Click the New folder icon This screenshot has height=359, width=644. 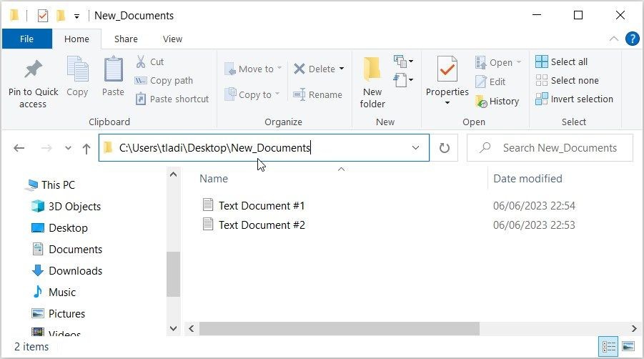pos(372,69)
